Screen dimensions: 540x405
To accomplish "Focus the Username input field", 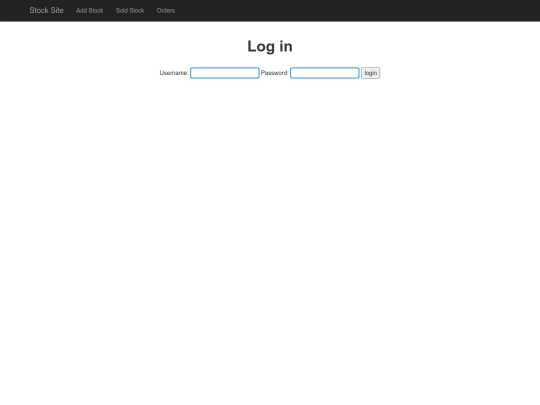I will coord(225,73).
